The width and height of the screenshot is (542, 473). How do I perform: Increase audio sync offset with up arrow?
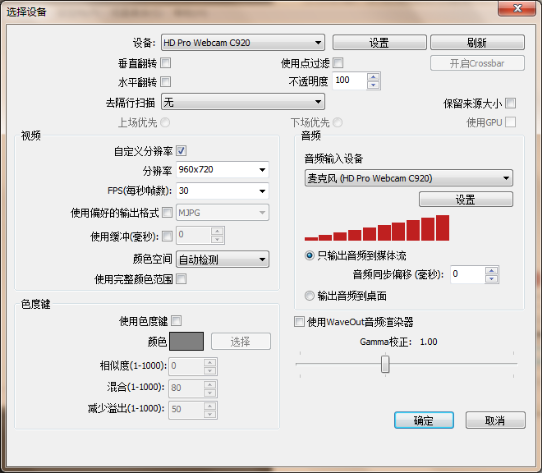[x=492, y=271]
